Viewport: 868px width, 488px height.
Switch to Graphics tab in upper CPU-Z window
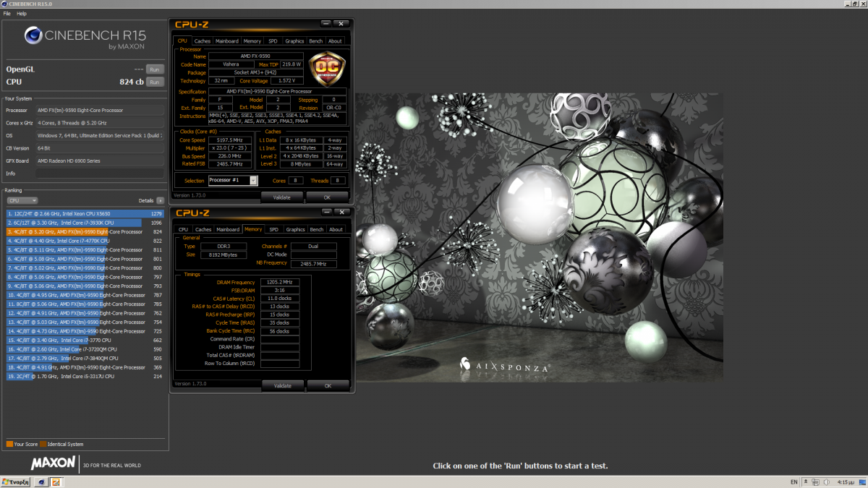click(x=294, y=41)
